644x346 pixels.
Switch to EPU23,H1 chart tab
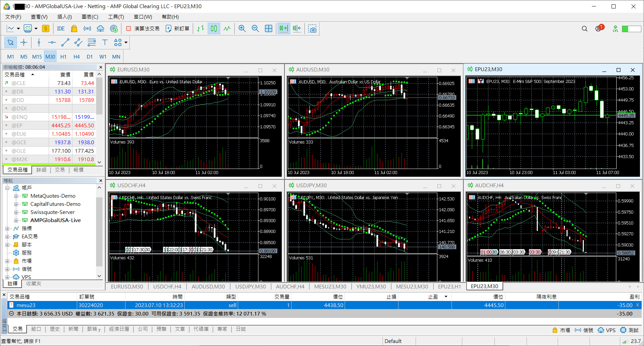pyautogui.click(x=450, y=286)
